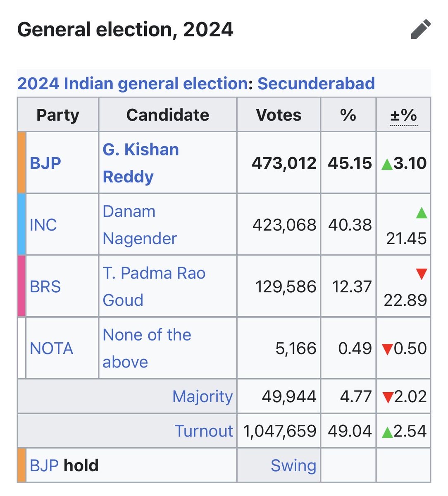Click the BRS party link
Screen dimensions: 448x496
pyautogui.click(x=45, y=286)
